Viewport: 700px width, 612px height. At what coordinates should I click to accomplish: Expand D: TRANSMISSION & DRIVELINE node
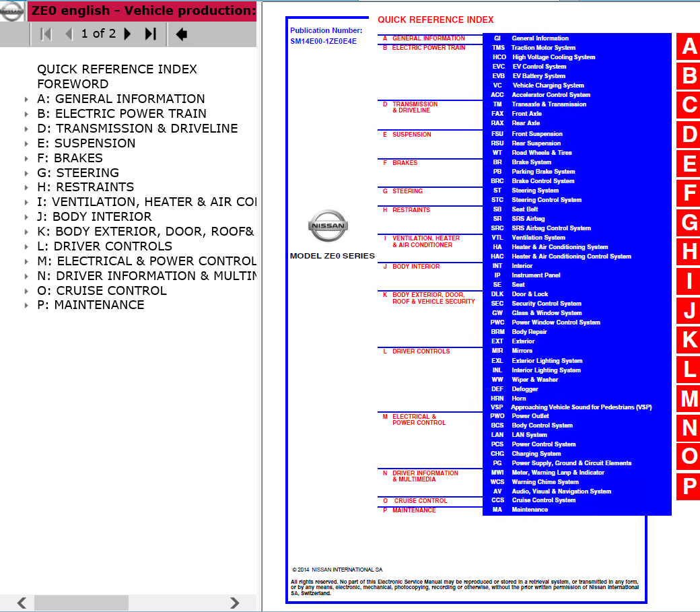coord(26,129)
